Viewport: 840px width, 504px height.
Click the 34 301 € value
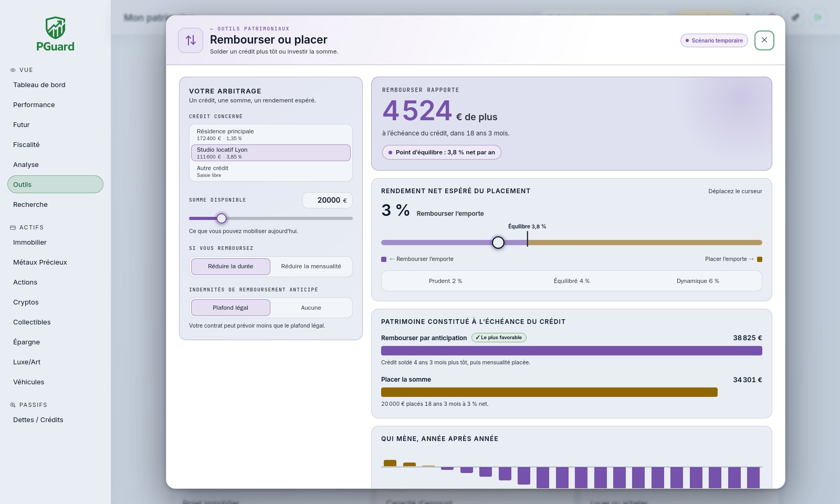(748, 380)
